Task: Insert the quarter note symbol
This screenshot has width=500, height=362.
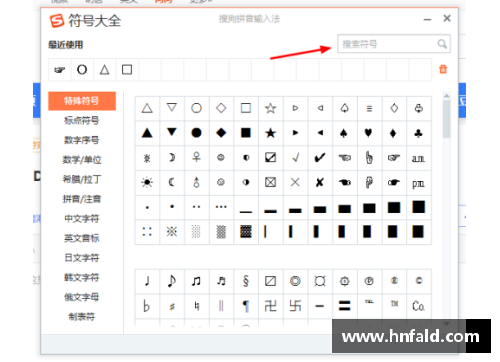Action: tap(147, 281)
